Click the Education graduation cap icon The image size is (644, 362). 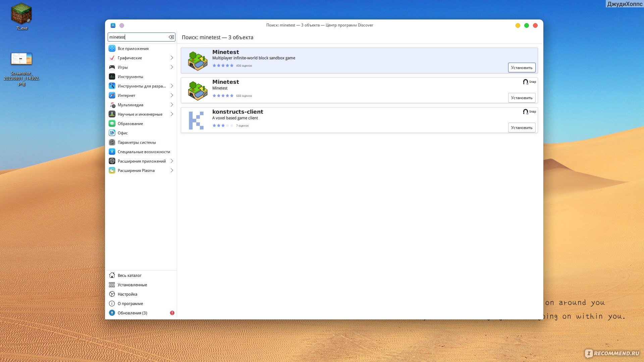pyautogui.click(x=112, y=124)
